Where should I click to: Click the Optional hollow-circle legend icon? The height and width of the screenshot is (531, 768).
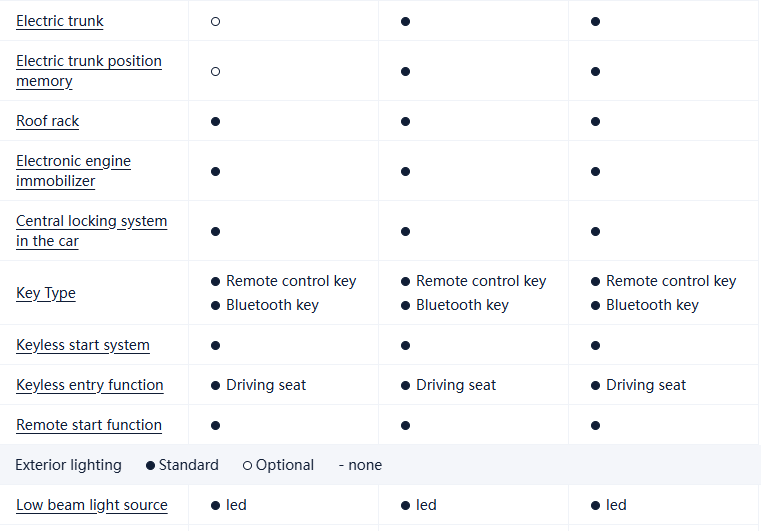[x=247, y=465]
